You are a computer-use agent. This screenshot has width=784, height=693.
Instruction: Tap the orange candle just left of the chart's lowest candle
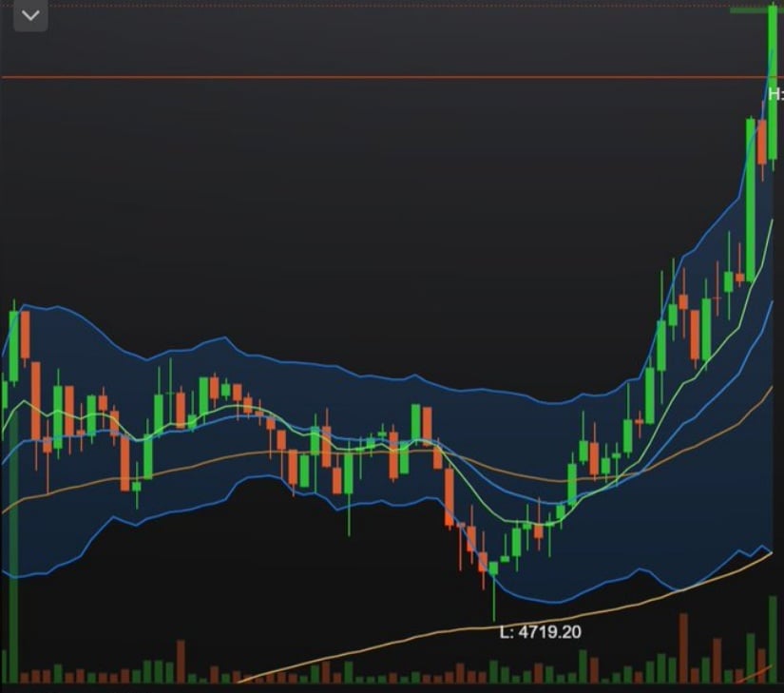point(483,563)
